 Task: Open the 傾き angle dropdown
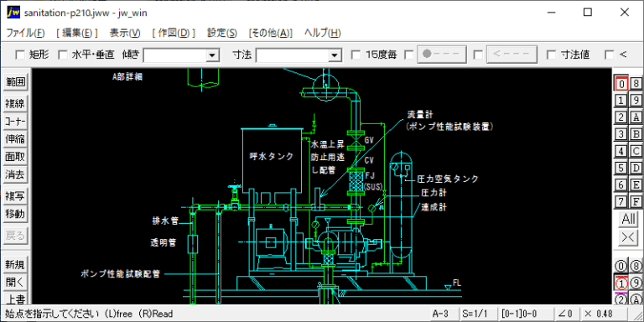212,55
